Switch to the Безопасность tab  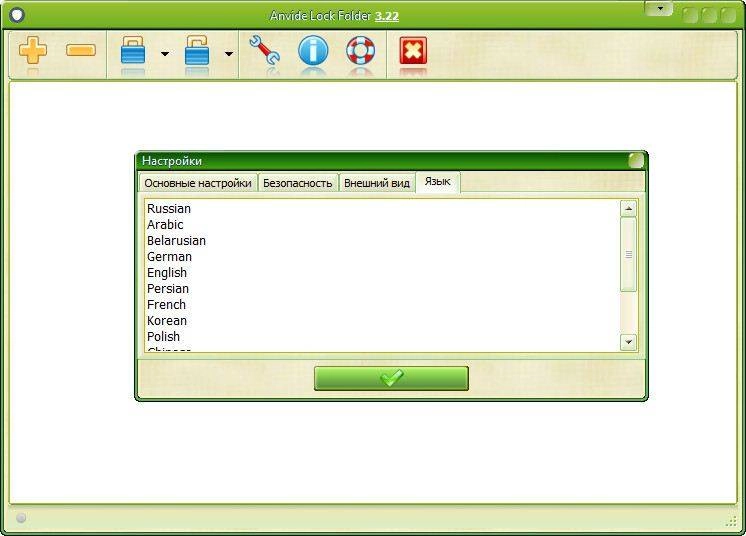[297, 183]
